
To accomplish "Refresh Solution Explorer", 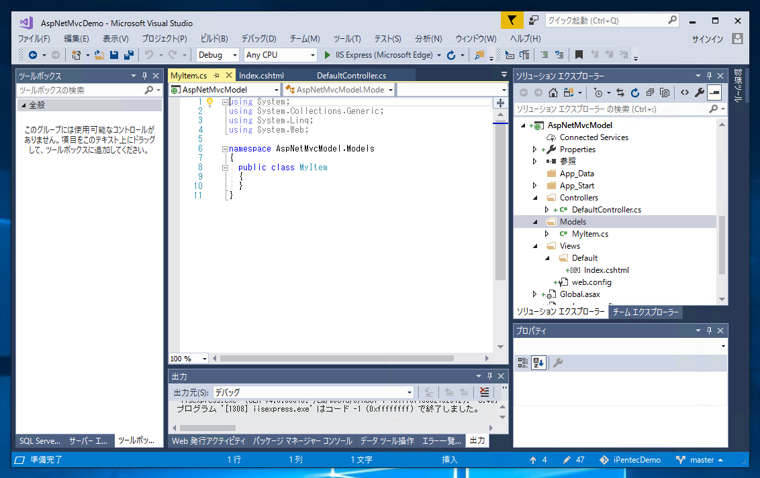I will tap(635, 93).
